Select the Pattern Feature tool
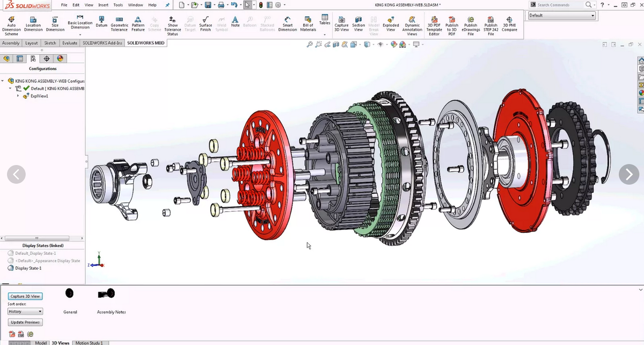The height and width of the screenshot is (345, 644). [x=138, y=24]
